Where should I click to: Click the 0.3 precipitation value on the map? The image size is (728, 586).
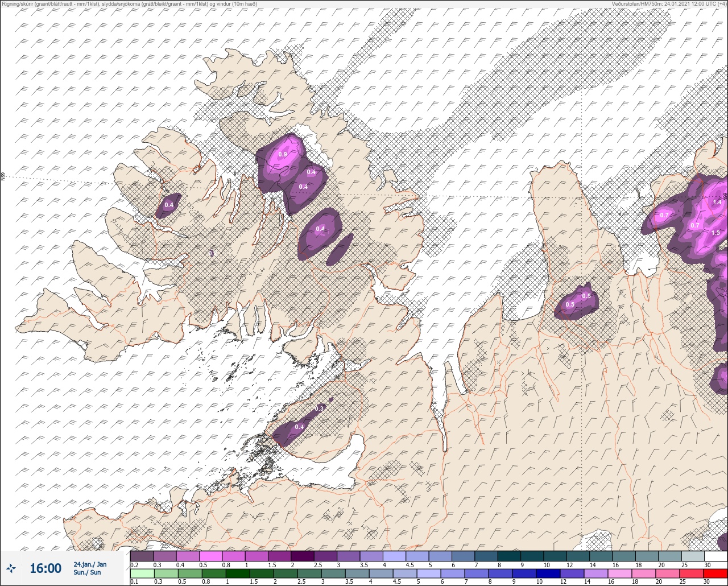click(x=320, y=408)
